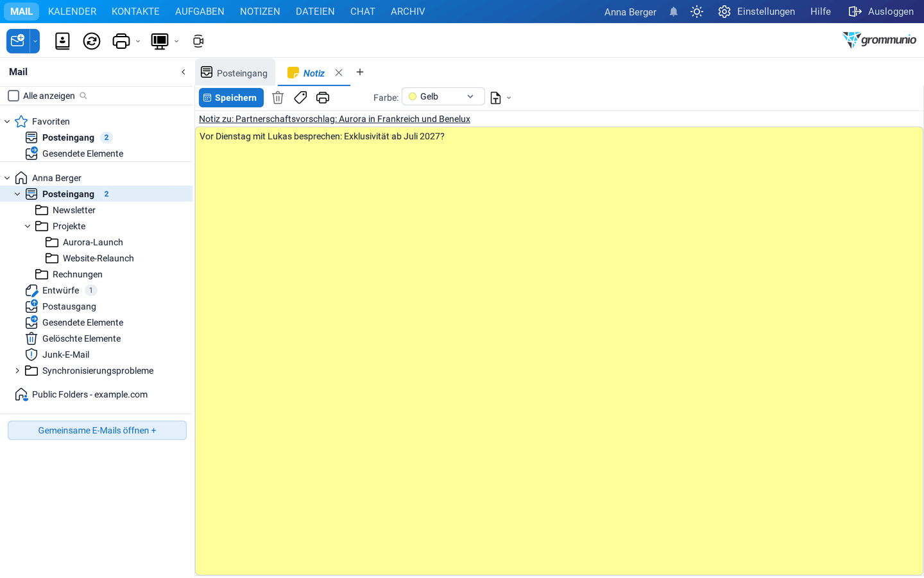This screenshot has width=924, height=578.
Task: Open notifications via the bell icon
Action: tap(674, 12)
